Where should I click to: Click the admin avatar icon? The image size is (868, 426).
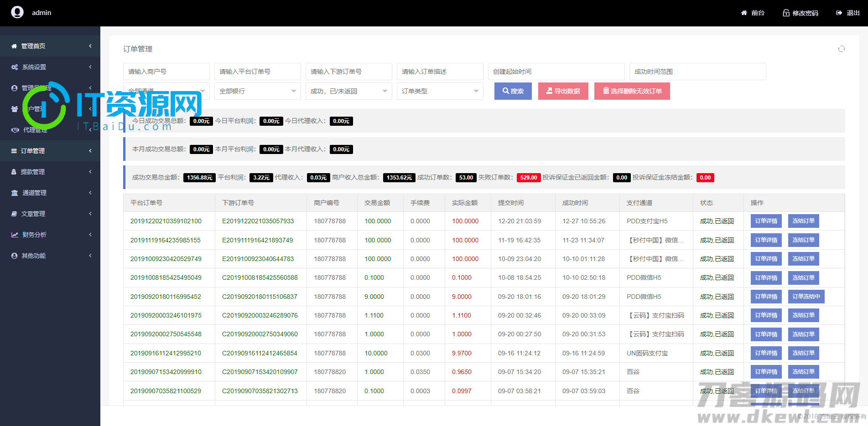pos(17,12)
